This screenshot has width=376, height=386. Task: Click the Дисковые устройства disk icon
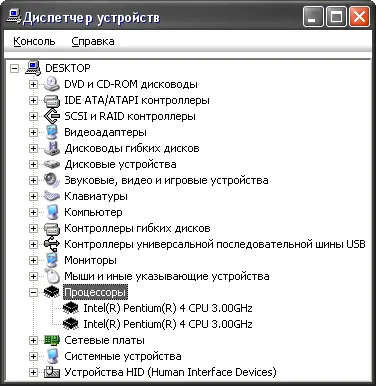pyautogui.click(x=52, y=164)
